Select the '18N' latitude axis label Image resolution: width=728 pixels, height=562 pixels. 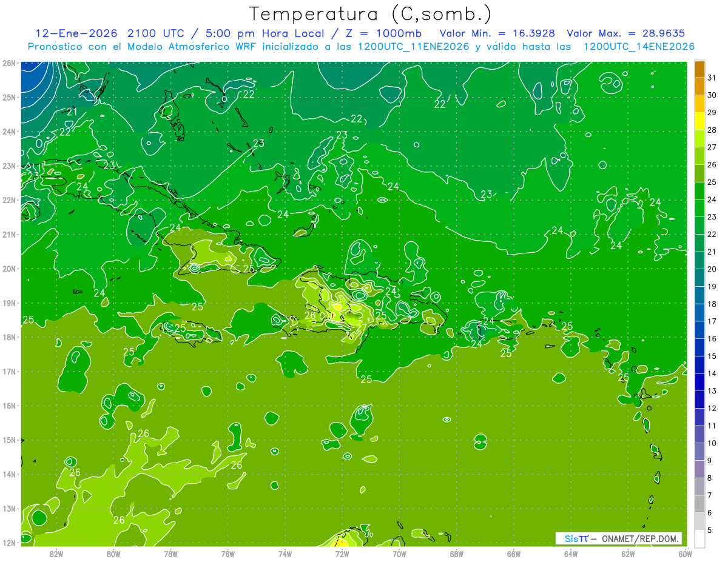pos(8,337)
